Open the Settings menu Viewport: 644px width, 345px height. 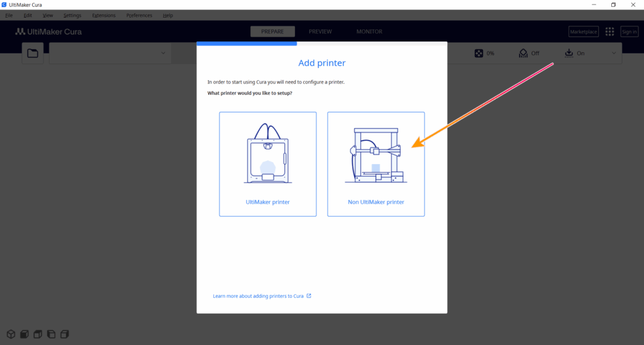pos(72,15)
